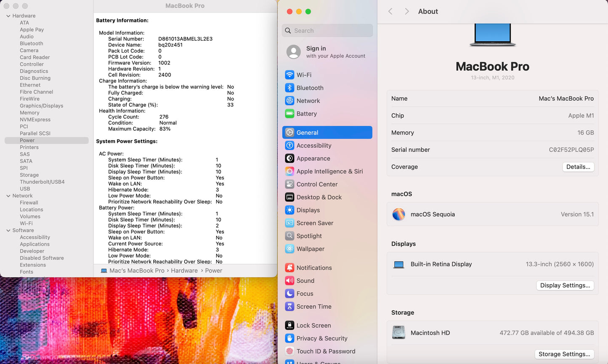Click the Search field in System Settings

point(327,31)
